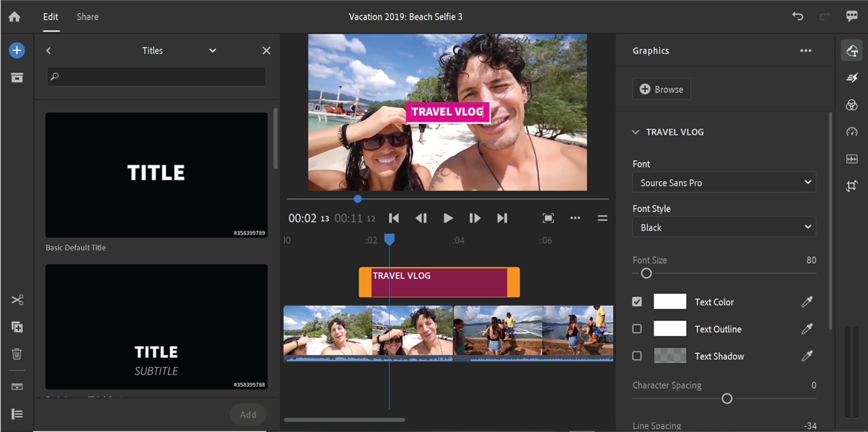Enable the Text Outline checkbox
Viewport: 868px width, 432px height.
click(637, 329)
